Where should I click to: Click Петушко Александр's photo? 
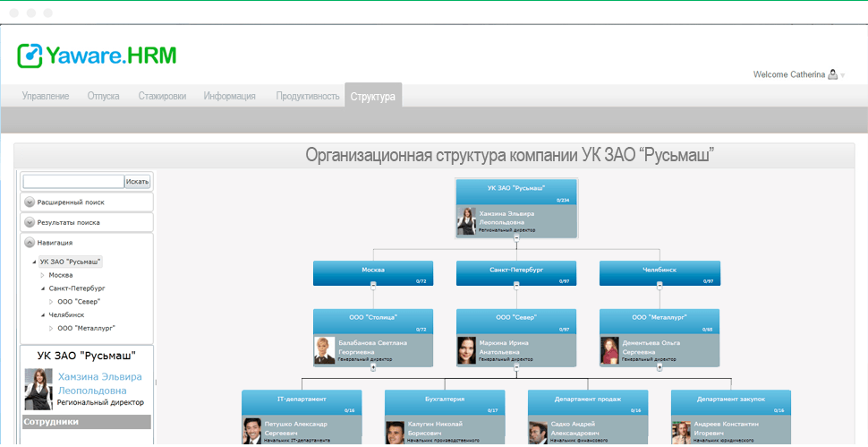(251, 431)
